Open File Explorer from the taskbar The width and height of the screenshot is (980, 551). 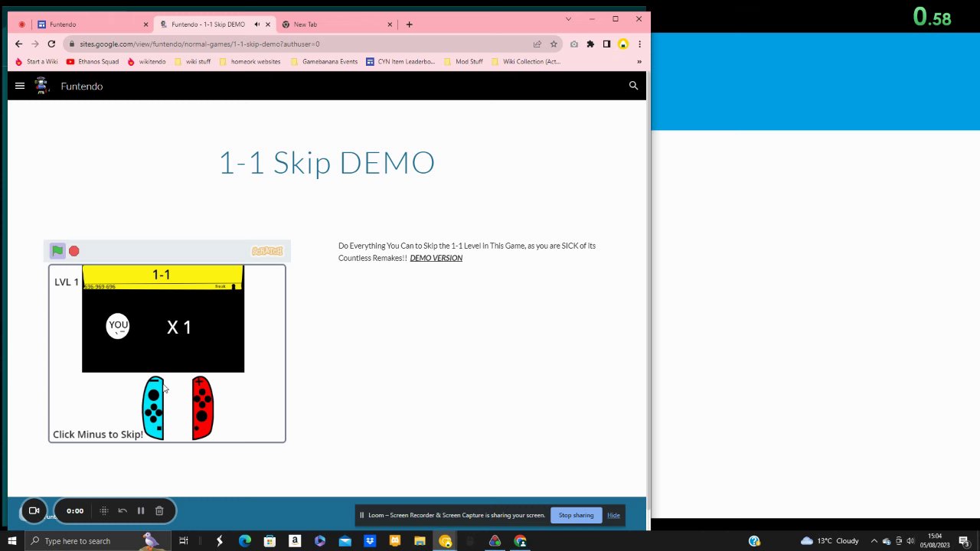tap(420, 541)
